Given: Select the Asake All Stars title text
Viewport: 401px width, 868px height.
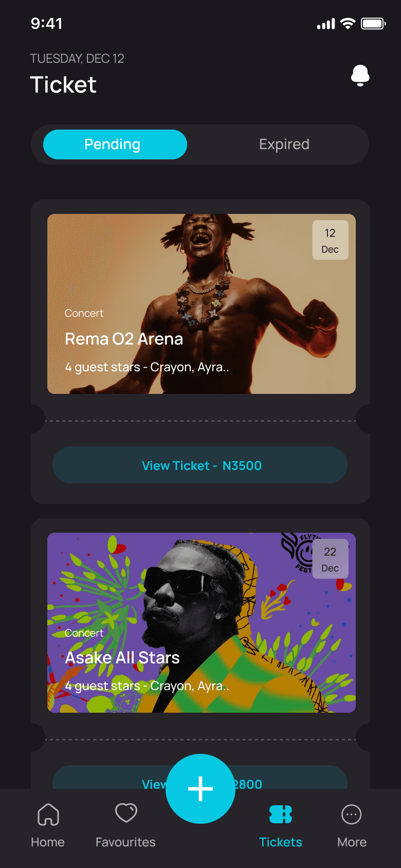Looking at the screenshot, I should coord(122,658).
